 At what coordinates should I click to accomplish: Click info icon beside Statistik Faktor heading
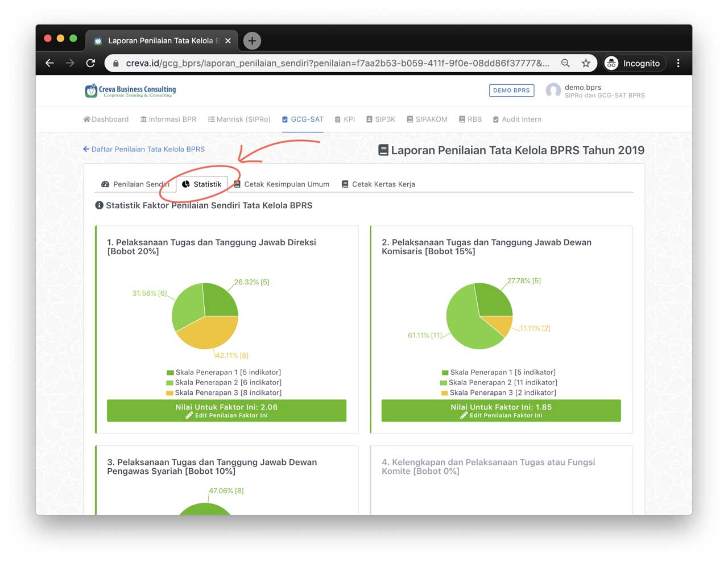100,205
